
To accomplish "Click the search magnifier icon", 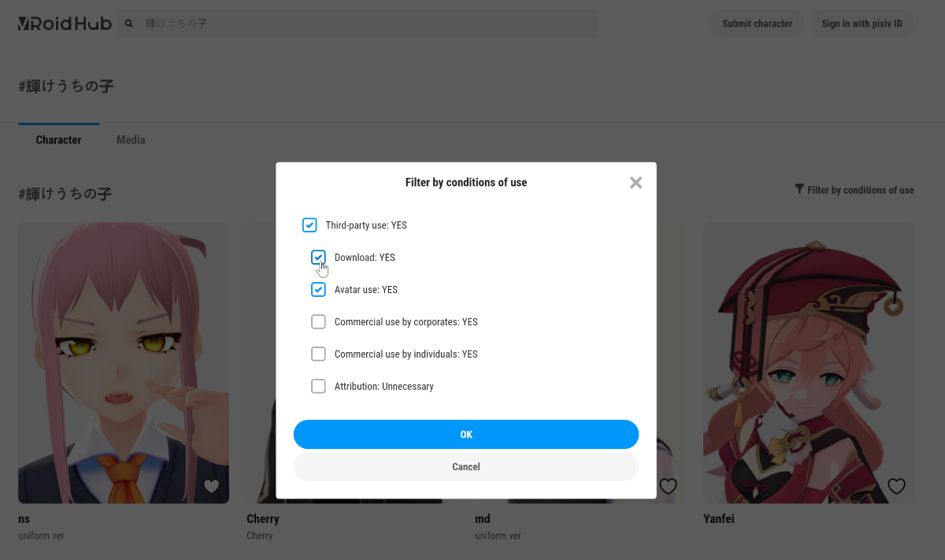I will pyautogui.click(x=129, y=24).
